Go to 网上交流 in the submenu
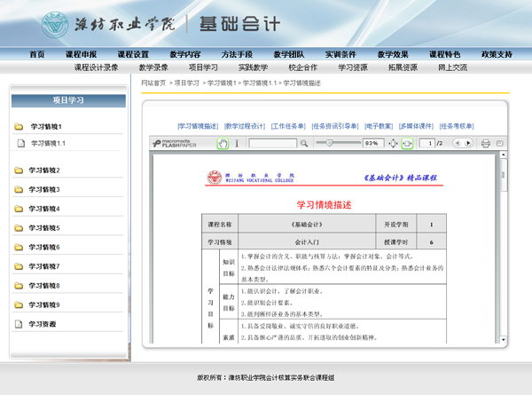Screen dimensions: 532x395 coord(452,67)
